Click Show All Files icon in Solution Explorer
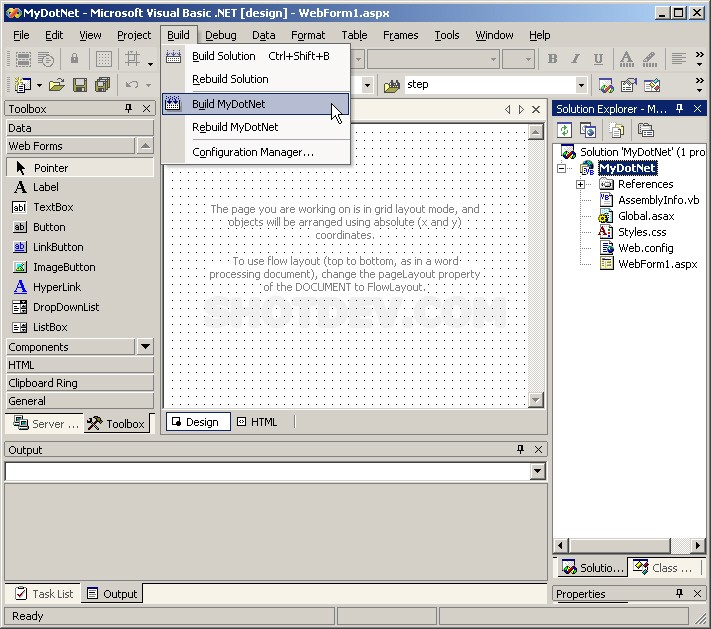This screenshot has width=711, height=629. [616, 131]
